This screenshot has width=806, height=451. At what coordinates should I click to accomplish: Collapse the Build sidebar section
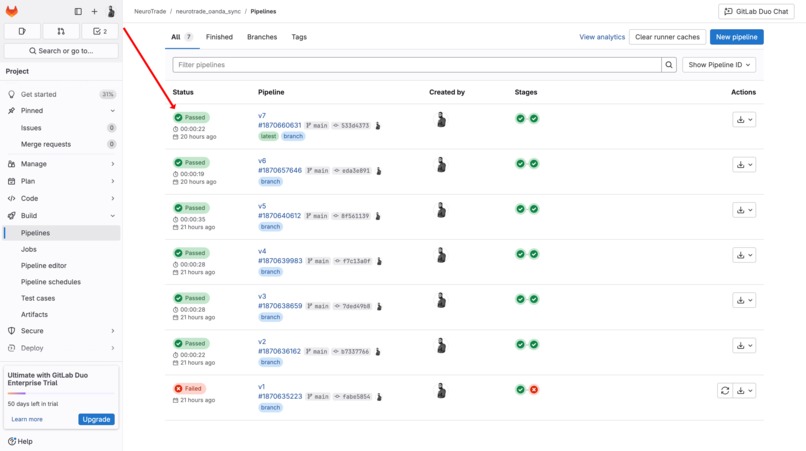click(62, 215)
